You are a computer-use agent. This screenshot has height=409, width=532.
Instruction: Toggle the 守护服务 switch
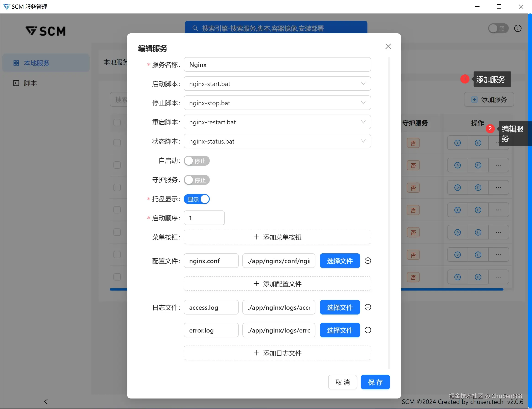[x=197, y=180]
